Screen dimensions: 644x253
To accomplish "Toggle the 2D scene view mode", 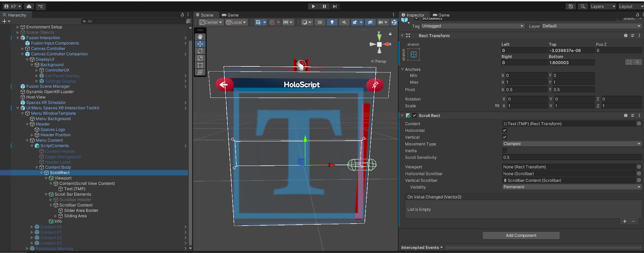I will click(320, 23).
